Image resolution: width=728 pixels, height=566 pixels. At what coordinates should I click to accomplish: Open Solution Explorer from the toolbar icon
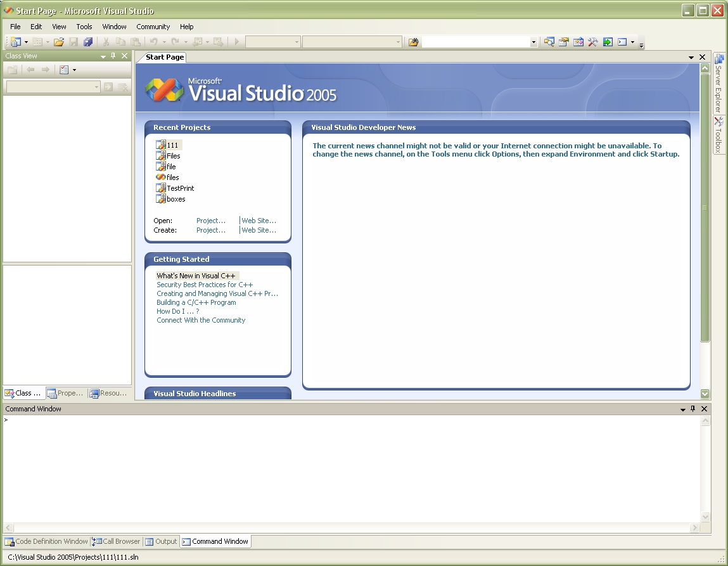549,42
